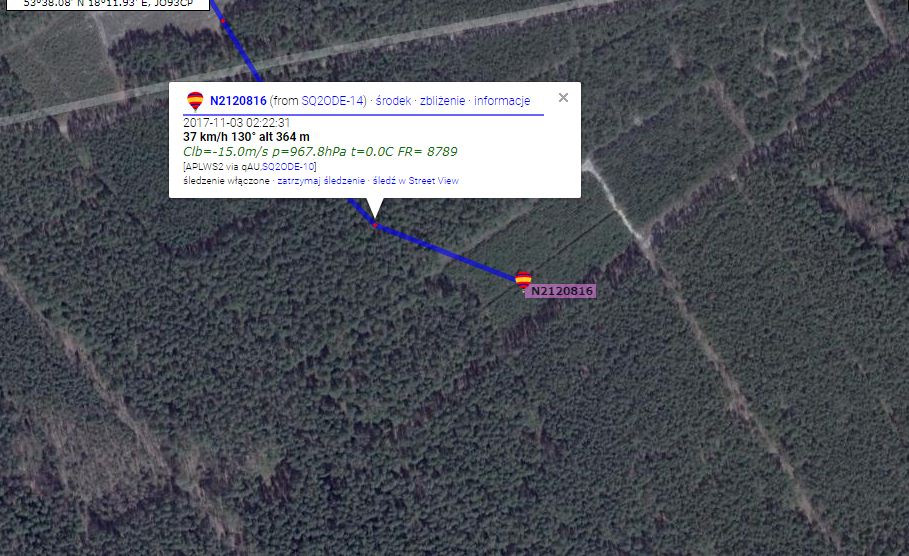Close the N2120816 info popup

click(563, 97)
